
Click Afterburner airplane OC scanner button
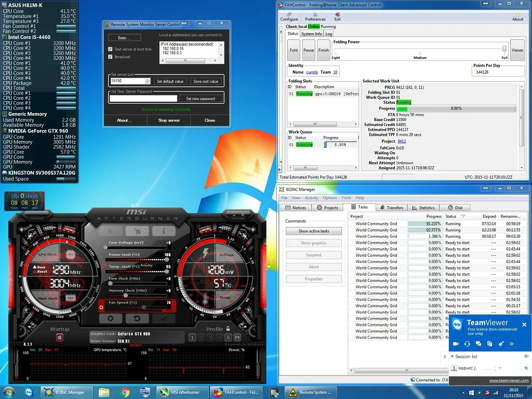[137, 231]
